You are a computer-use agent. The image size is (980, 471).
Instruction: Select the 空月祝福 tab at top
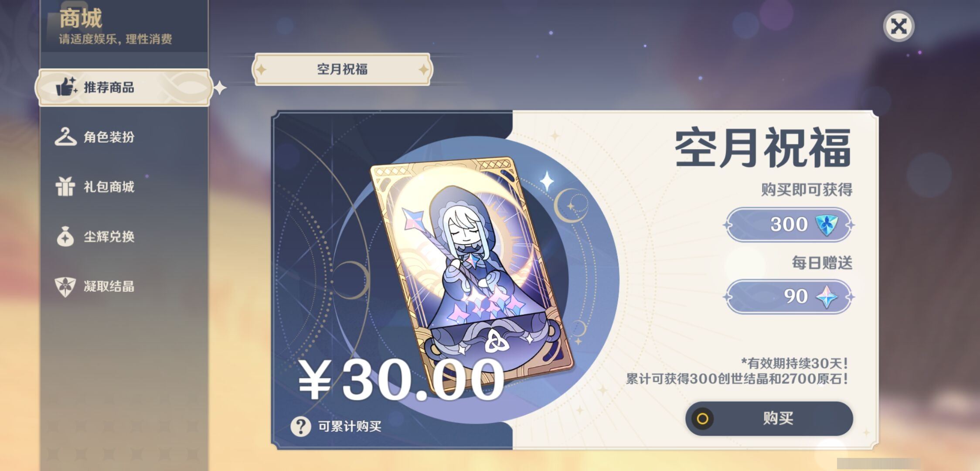342,69
